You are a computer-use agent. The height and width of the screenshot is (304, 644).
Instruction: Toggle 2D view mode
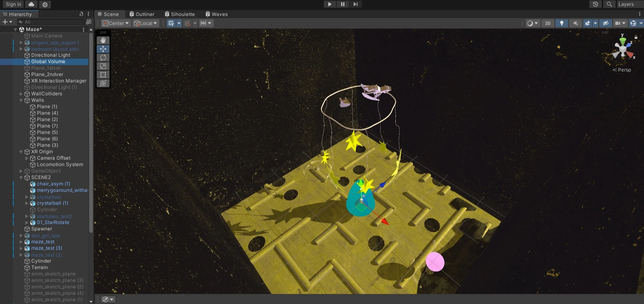pos(548,23)
